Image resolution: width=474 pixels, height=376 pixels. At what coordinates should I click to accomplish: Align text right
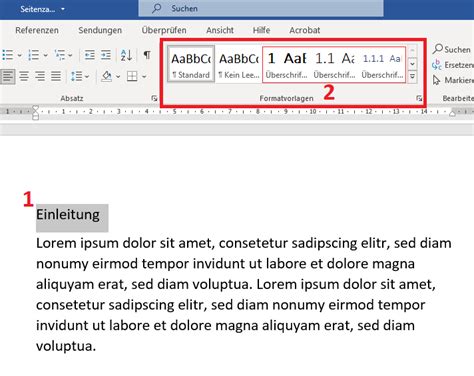40,76
